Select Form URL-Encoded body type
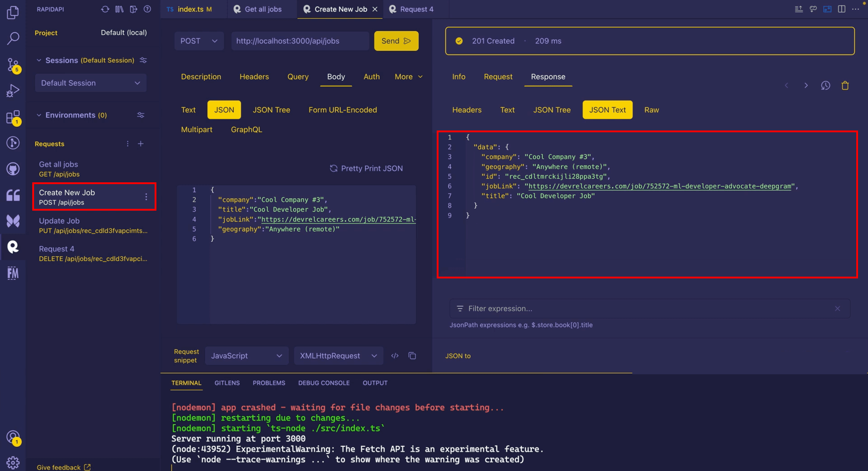 (x=343, y=110)
